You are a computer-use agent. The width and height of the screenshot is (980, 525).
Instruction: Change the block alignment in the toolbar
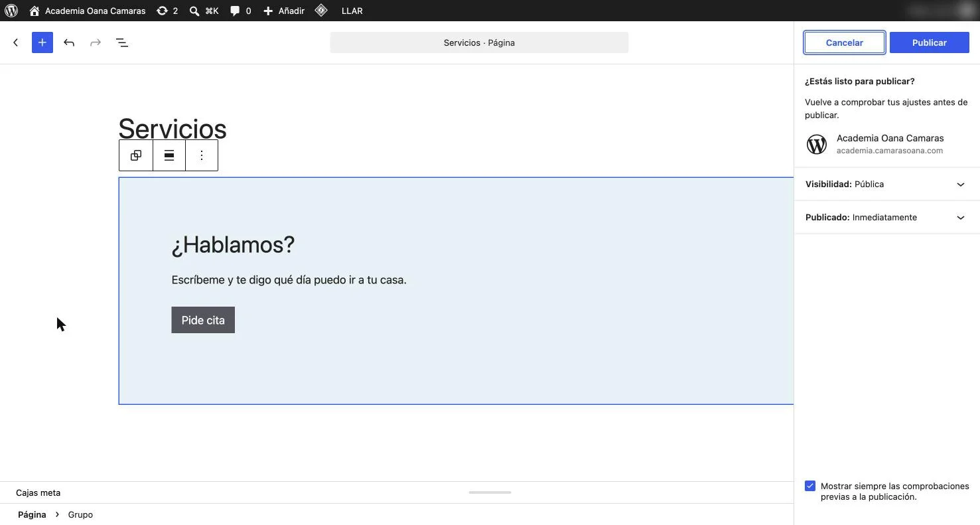169,155
